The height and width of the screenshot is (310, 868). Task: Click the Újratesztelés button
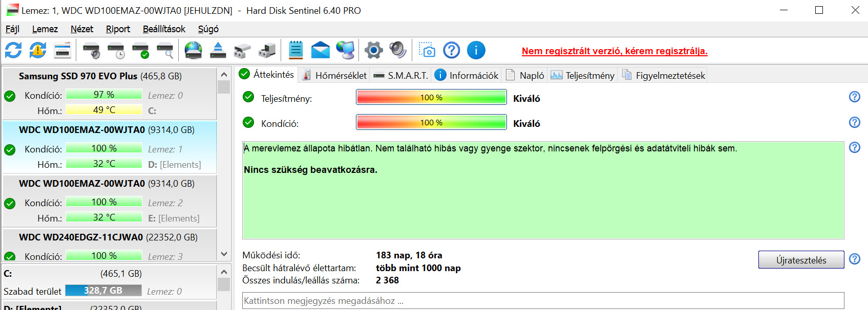[x=801, y=260]
